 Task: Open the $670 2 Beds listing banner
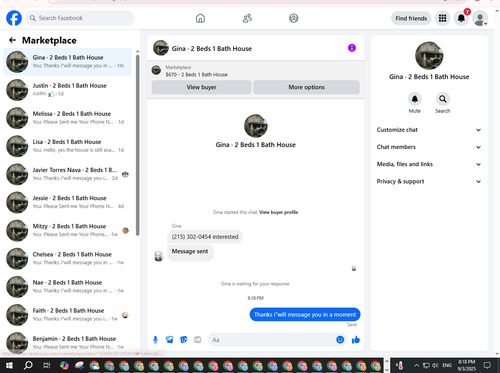point(256,71)
